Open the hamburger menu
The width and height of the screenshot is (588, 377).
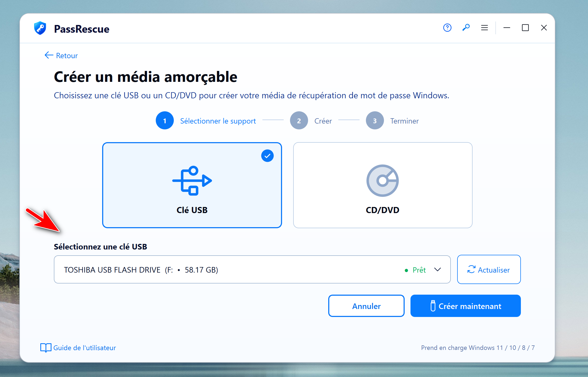[x=485, y=28]
